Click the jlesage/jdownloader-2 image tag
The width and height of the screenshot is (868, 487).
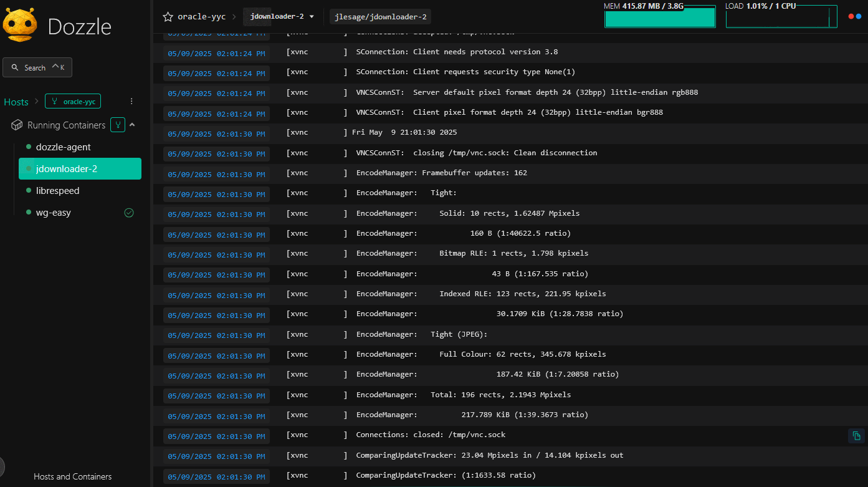[381, 17]
